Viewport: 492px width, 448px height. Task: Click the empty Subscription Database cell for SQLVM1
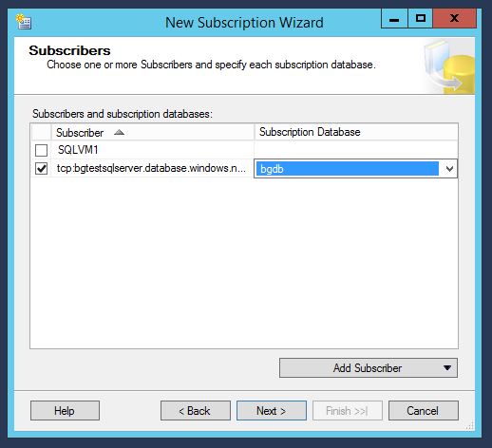[x=356, y=150]
